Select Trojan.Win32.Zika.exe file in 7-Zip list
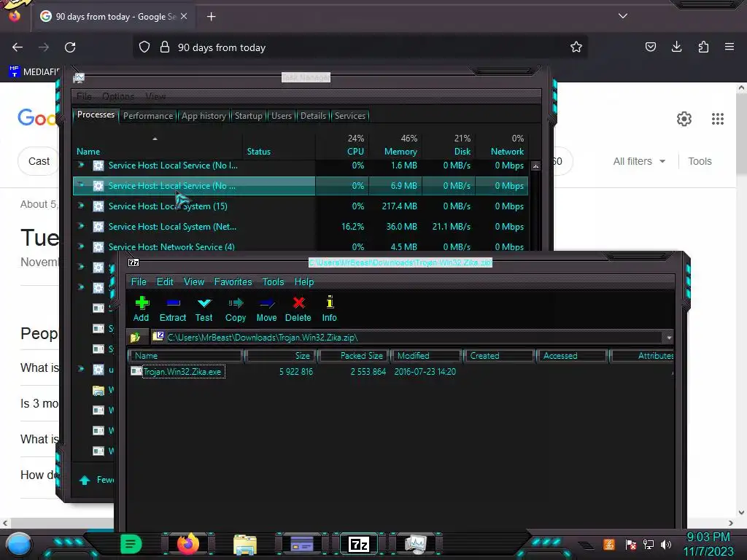 click(x=182, y=371)
